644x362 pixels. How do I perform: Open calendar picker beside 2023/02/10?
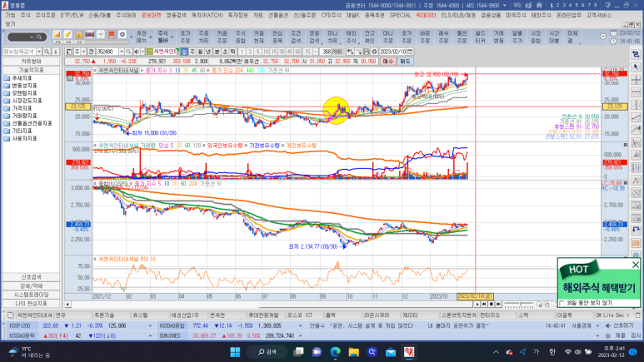pyautogui.click(x=410, y=52)
